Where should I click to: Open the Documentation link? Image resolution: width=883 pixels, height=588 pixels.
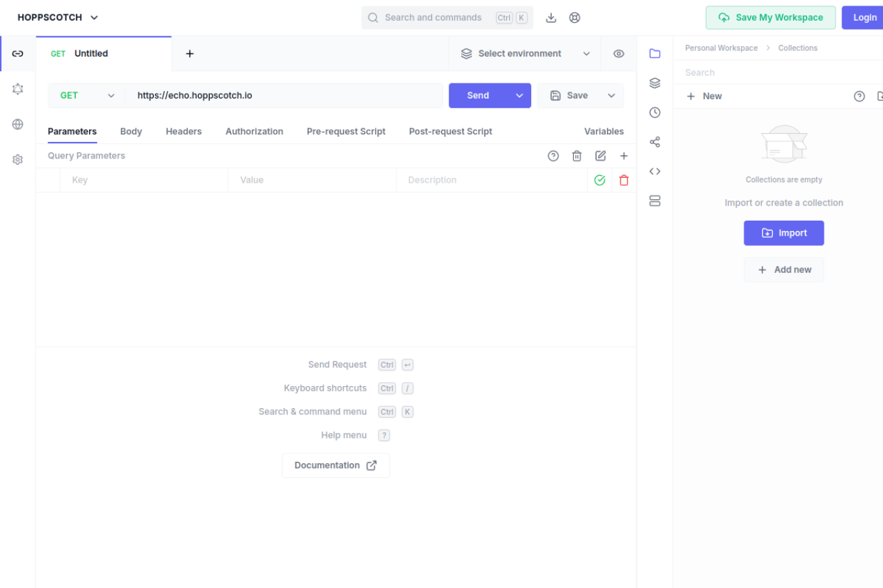pyautogui.click(x=335, y=465)
